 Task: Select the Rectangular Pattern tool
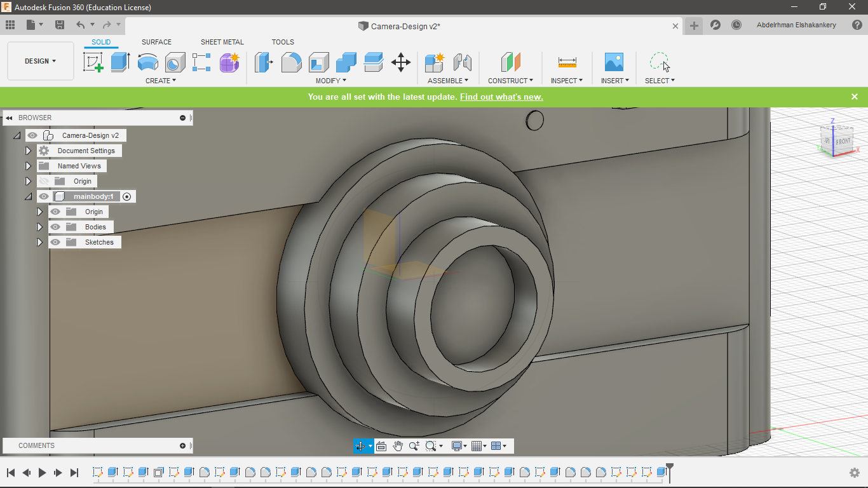(201, 62)
